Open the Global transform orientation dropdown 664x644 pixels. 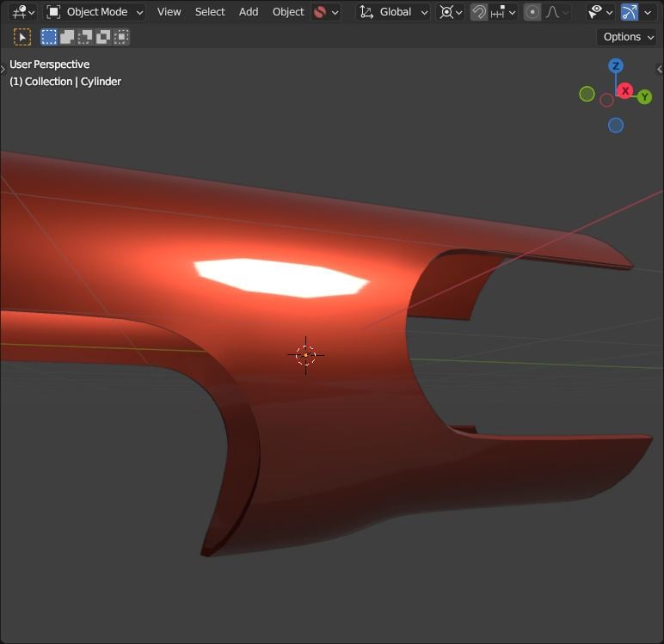tap(393, 12)
